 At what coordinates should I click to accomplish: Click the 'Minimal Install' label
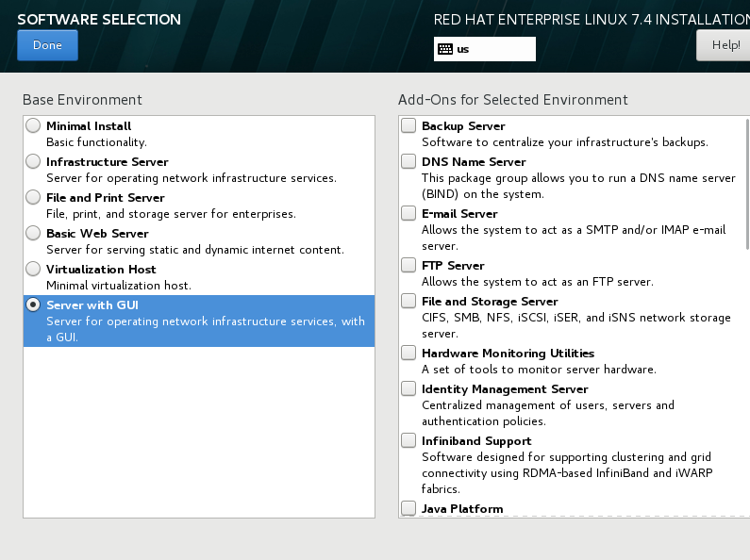89,126
